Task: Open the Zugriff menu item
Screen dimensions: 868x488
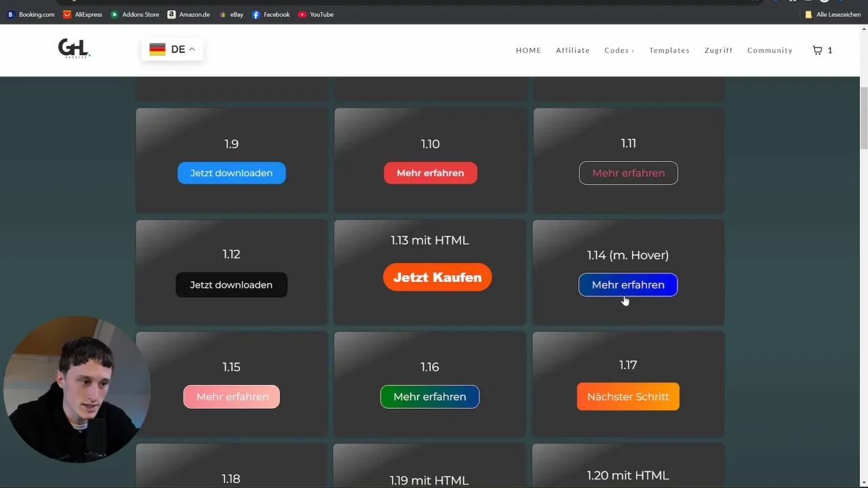Action: (x=719, y=50)
